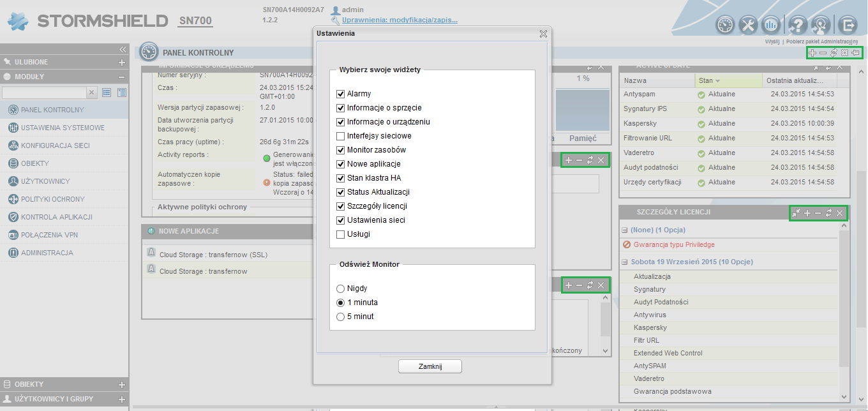Click the Panel Kontrolny gauge title icon
Image resolution: width=868 pixels, height=411 pixels.
pos(149,52)
